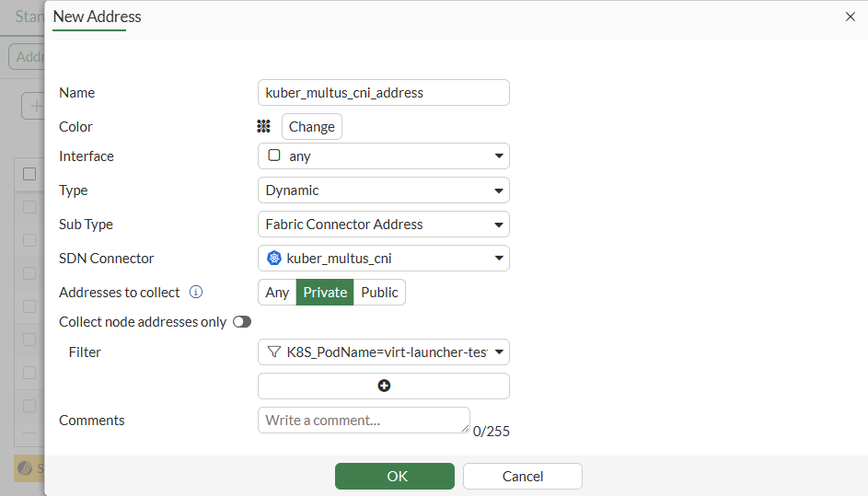
Task: Click the Change color button
Action: pos(311,126)
